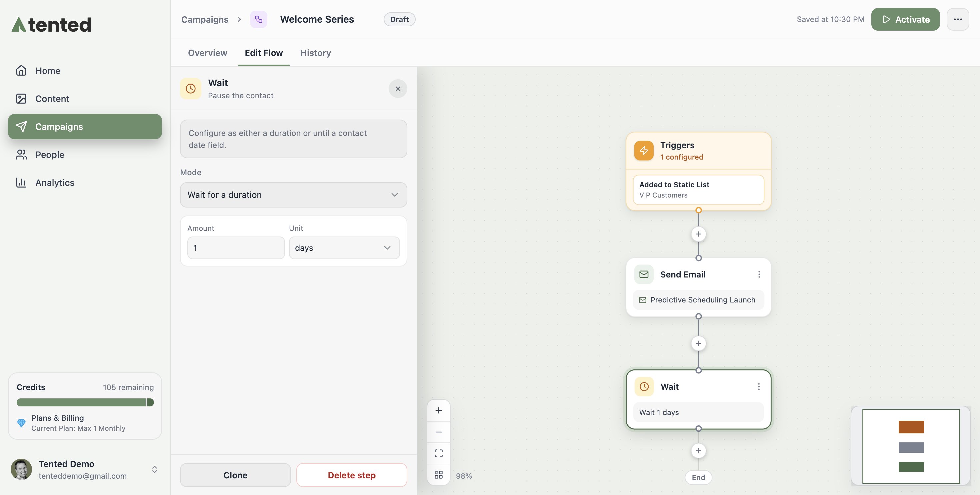Click the auto-layout grid icon
The image size is (980, 495).
pos(439,474)
